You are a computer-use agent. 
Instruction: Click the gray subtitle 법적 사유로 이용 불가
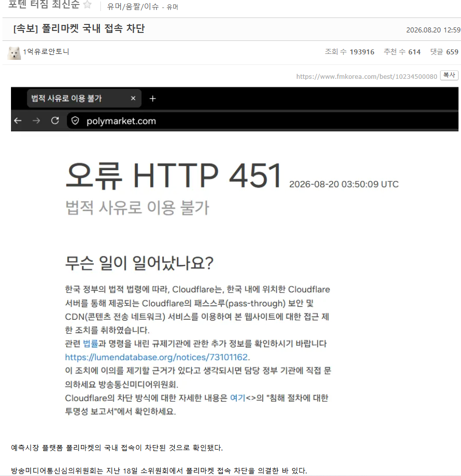pos(137,208)
